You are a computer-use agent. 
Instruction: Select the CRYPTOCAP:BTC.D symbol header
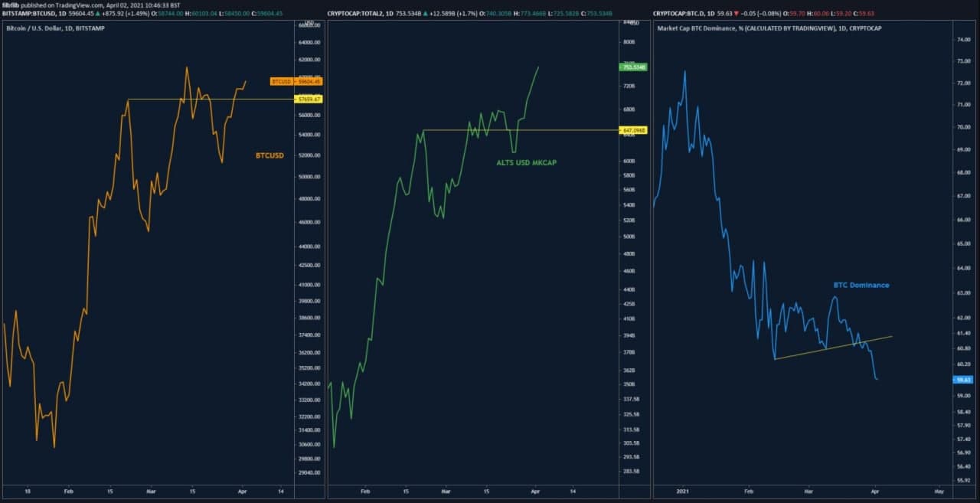[x=681, y=14]
